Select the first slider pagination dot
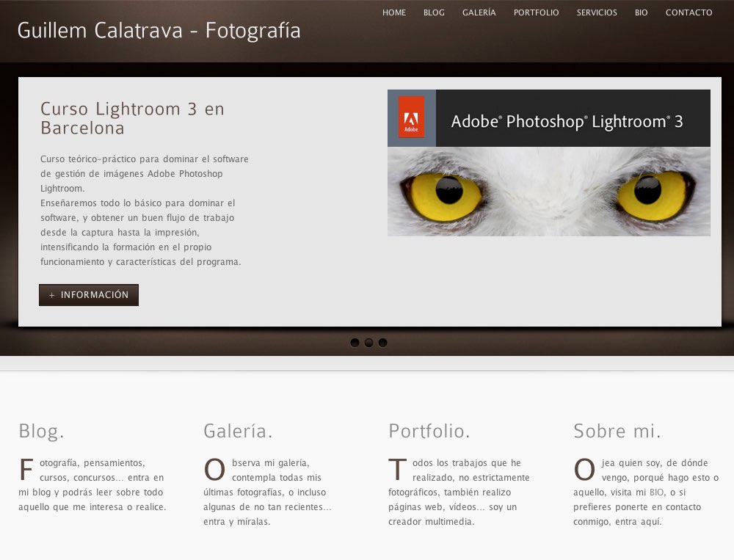The width and height of the screenshot is (734, 560). click(x=355, y=343)
